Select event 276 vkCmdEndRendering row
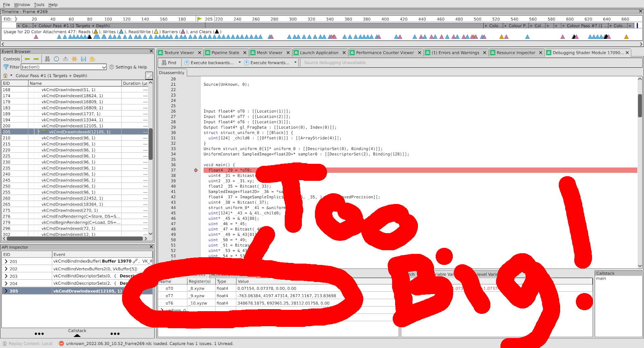This screenshot has height=348, width=644. (75, 216)
